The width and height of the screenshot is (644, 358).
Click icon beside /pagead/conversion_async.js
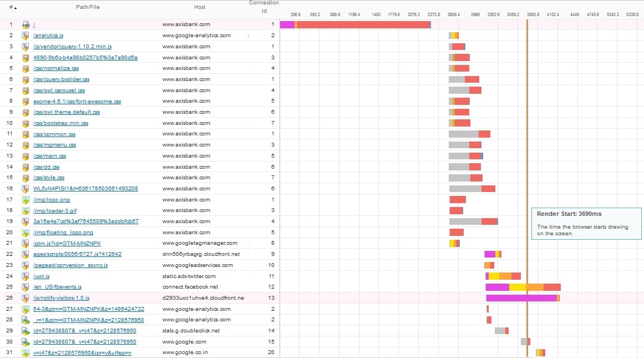coord(26,265)
